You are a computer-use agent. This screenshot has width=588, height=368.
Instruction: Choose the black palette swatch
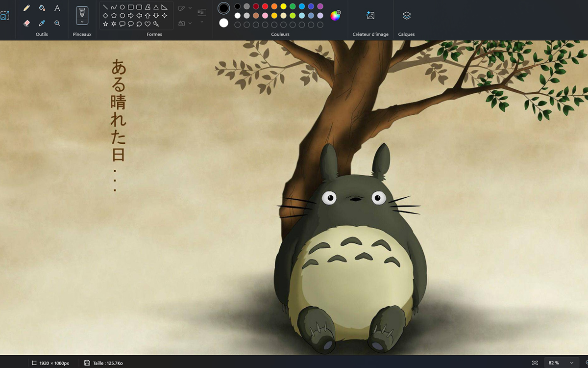pos(238,6)
